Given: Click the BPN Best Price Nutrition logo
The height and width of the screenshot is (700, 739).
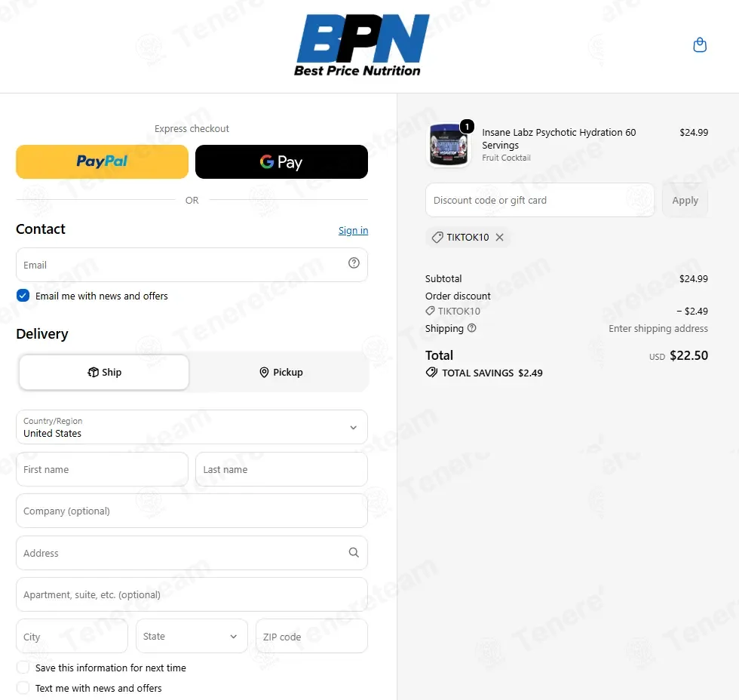Looking at the screenshot, I should click(362, 45).
